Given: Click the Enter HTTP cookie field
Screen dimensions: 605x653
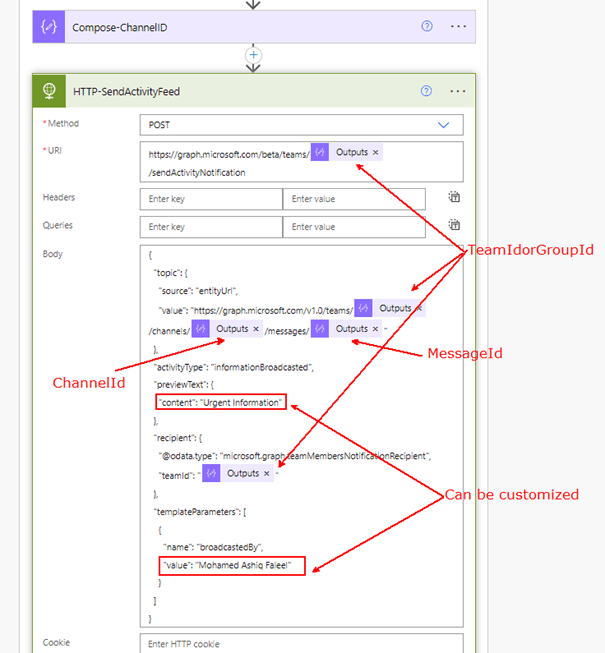Looking at the screenshot, I should click(x=300, y=643).
